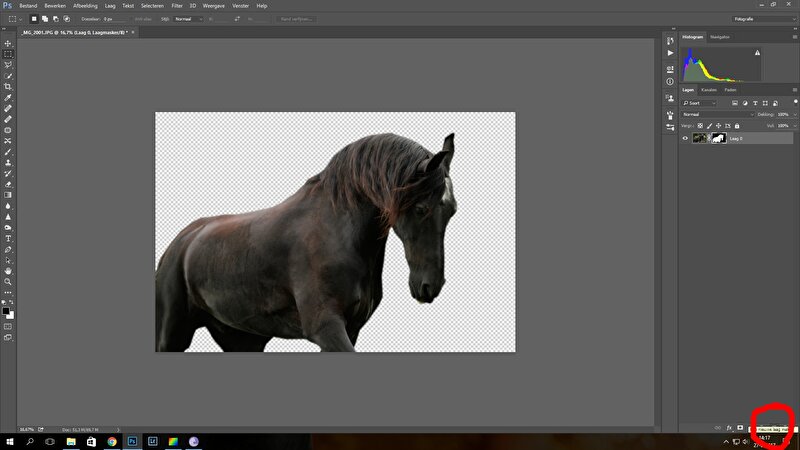Screen dimensions: 800x450
Task: Choose Add to selection mode
Action: pyautogui.click(x=45, y=19)
